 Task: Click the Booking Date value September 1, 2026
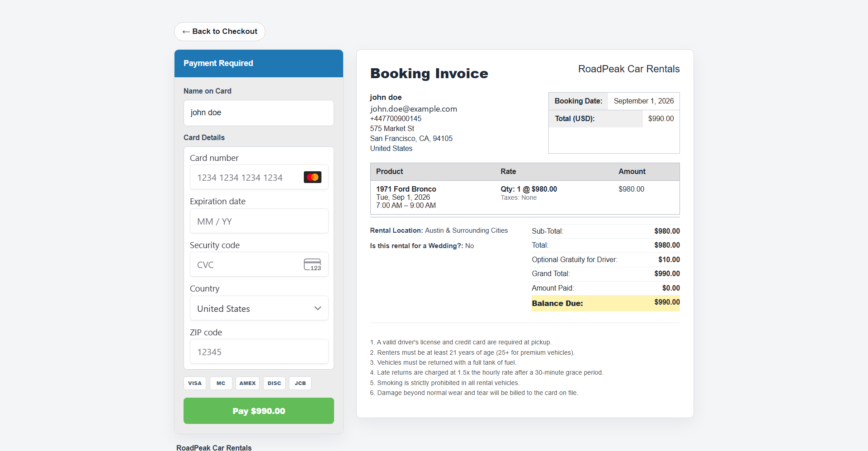[x=644, y=101]
